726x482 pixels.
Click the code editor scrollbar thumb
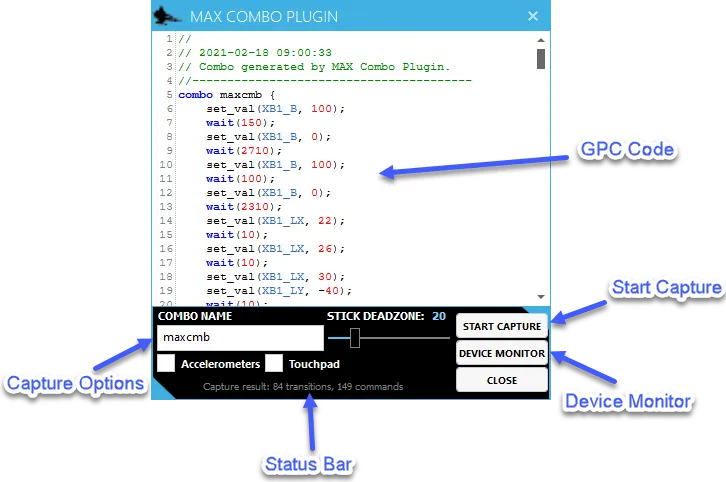pos(541,58)
